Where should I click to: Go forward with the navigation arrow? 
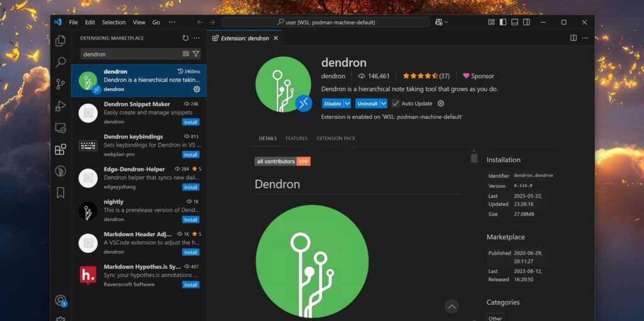[x=212, y=22]
